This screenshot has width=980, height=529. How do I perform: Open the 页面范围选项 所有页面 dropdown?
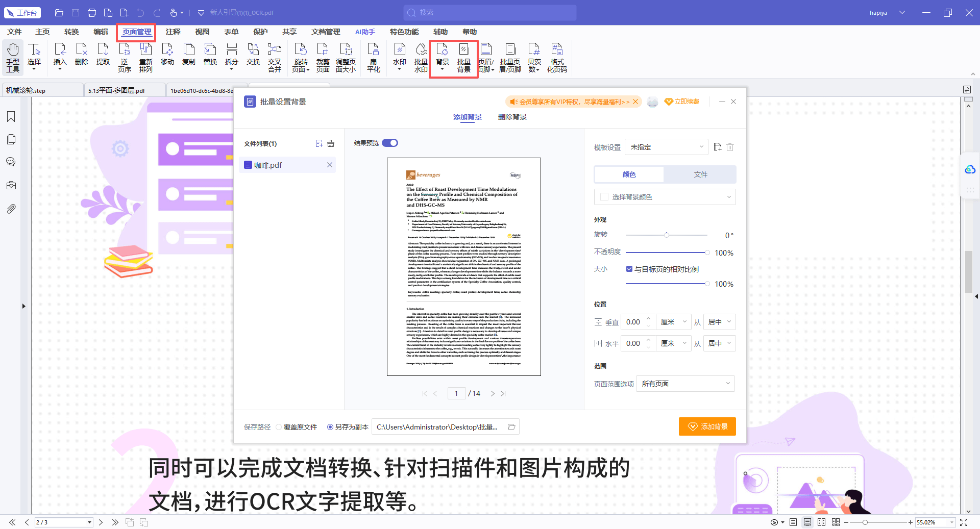pyautogui.click(x=685, y=384)
